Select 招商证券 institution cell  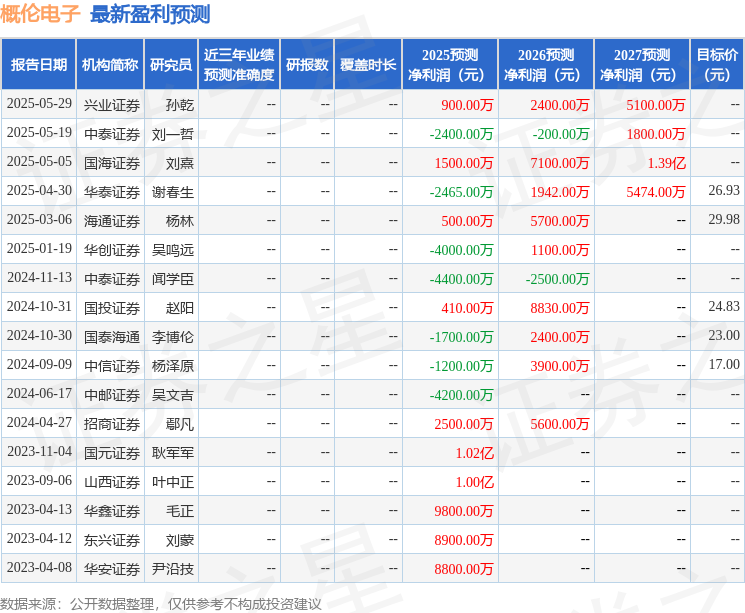(112, 423)
